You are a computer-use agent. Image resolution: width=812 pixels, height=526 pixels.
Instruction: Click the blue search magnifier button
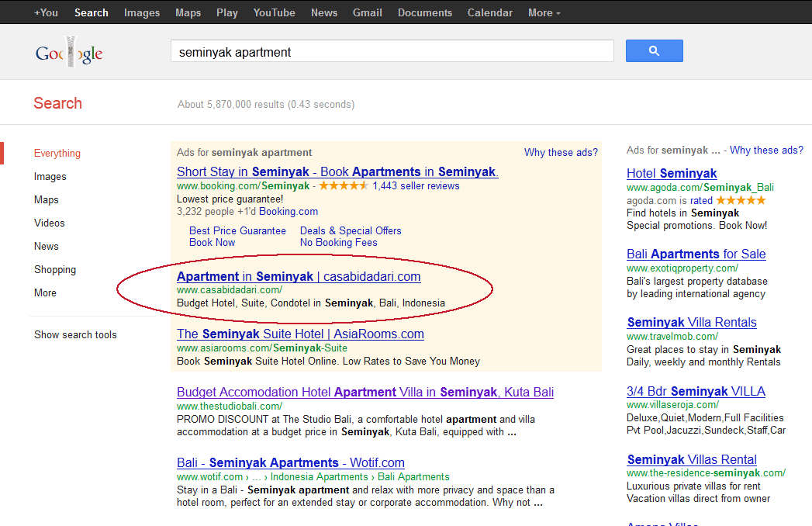[654, 51]
